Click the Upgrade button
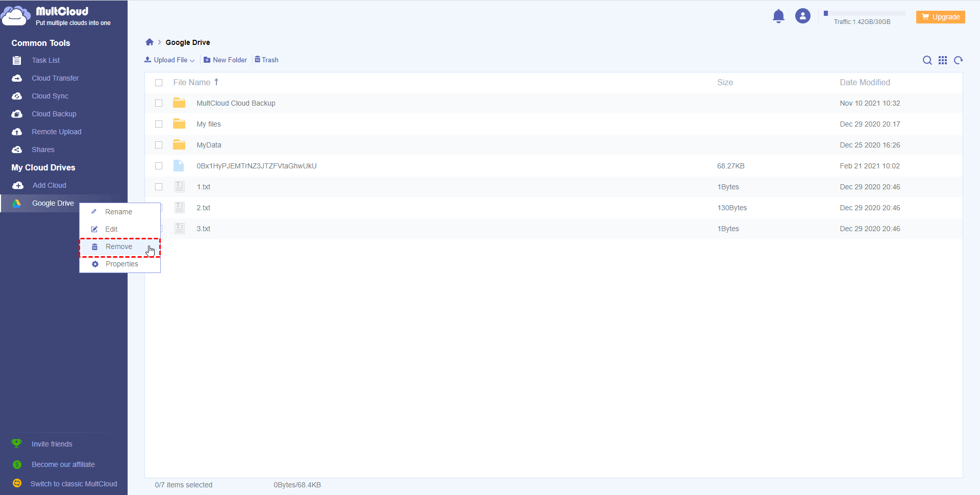 coord(941,17)
